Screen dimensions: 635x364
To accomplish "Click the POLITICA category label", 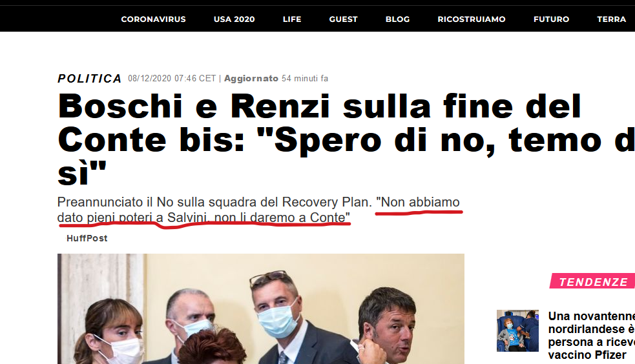I will (x=90, y=79).
